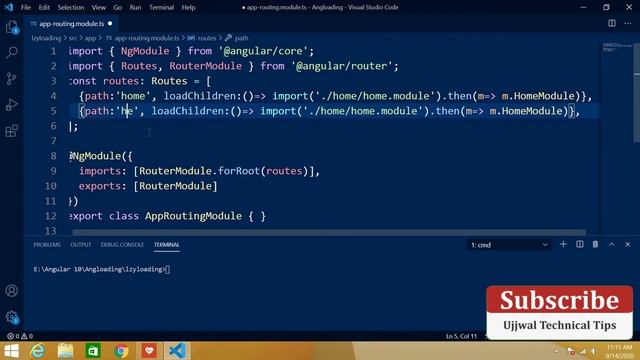Open the View menu
The width and height of the screenshot is (640, 360).
[99, 7]
